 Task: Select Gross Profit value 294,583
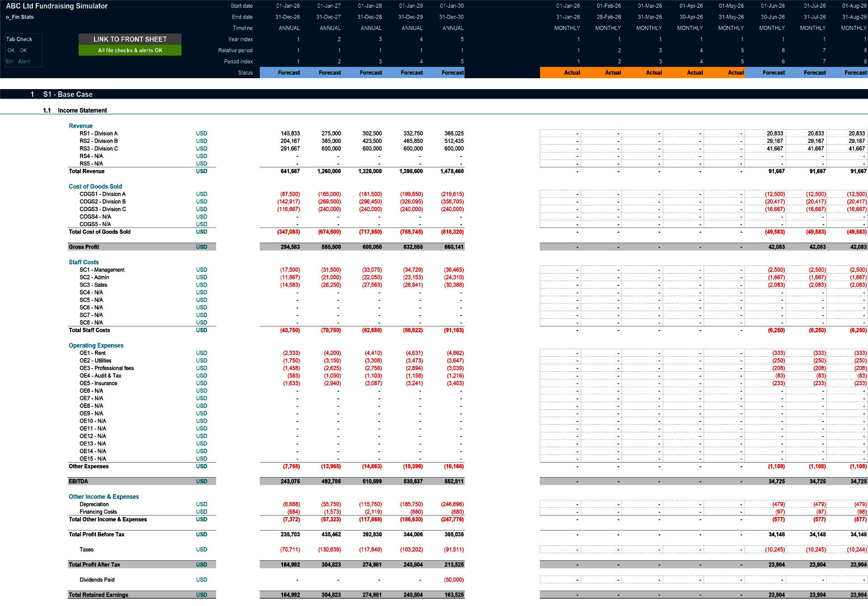point(290,247)
